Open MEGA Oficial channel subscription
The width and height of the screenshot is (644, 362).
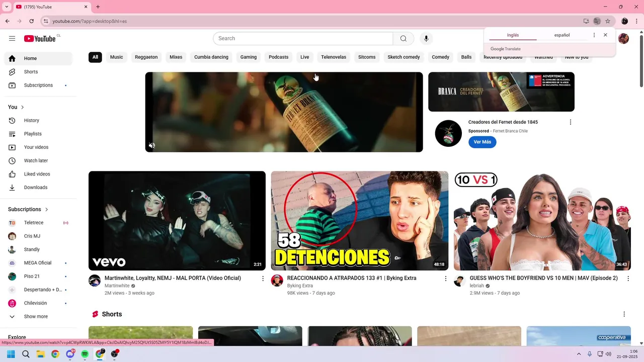coord(38,263)
